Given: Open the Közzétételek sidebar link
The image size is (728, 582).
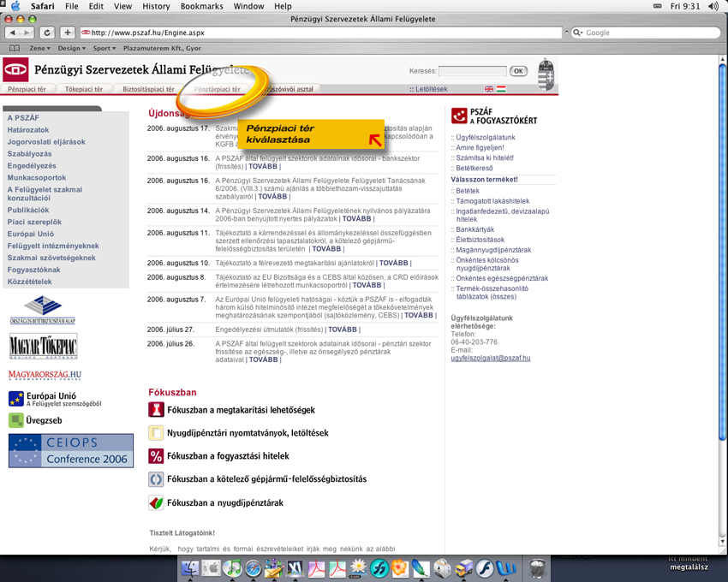Looking at the screenshot, I should click(x=29, y=282).
